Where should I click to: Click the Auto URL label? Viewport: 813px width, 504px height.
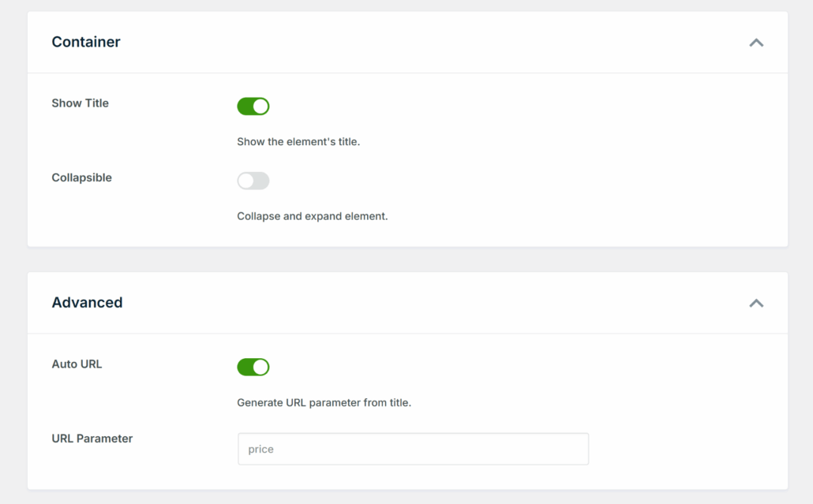coord(77,364)
